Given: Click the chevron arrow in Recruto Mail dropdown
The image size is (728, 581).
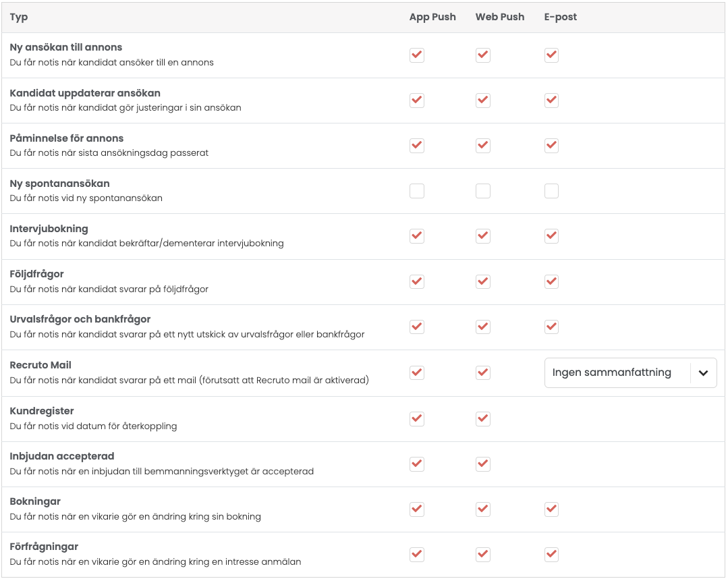Looking at the screenshot, I should [x=704, y=372].
